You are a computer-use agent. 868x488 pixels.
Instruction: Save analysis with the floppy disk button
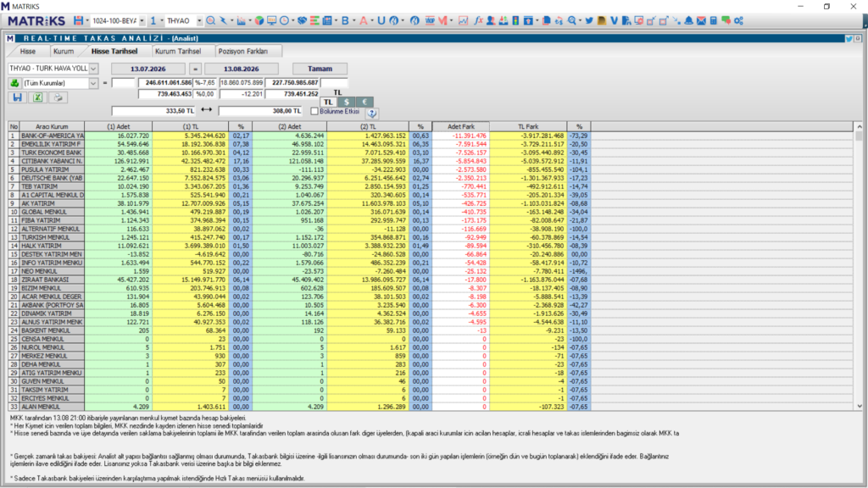tap(17, 97)
